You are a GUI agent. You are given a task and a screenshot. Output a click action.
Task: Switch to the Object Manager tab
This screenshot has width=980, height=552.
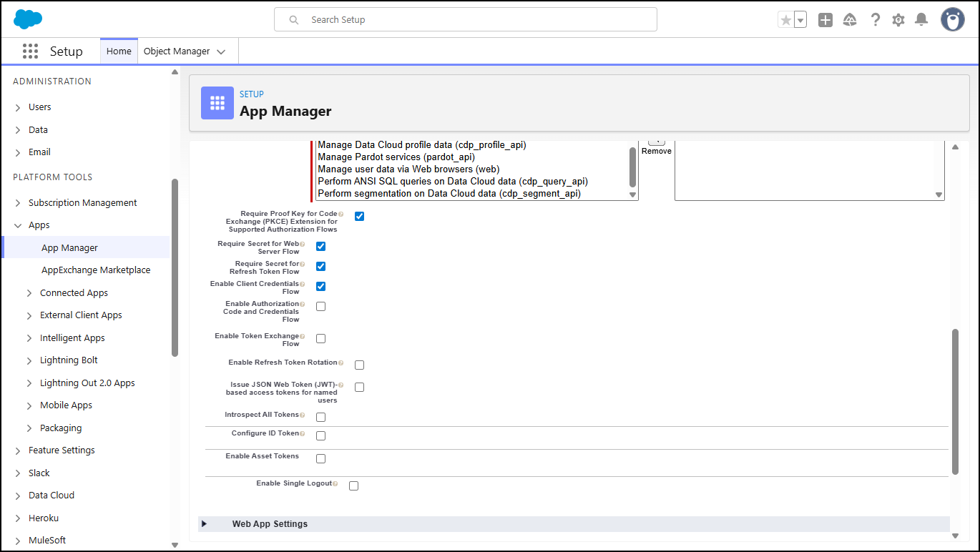(x=177, y=51)
